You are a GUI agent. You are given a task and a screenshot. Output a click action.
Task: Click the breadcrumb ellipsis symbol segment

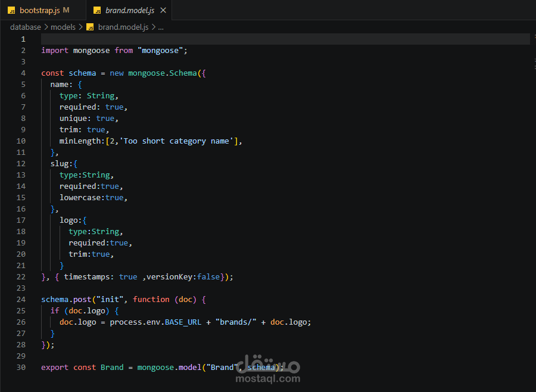click(161, 27)
